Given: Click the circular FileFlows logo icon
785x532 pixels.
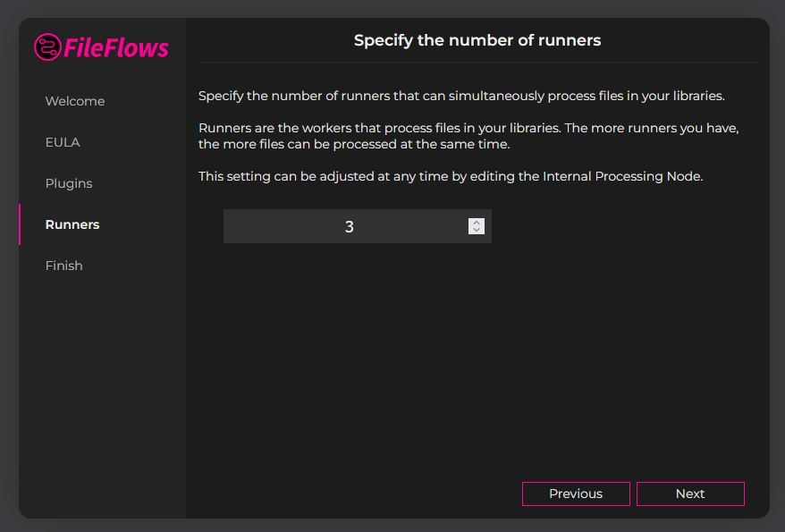Looking at the screenshot, I should pyautogui.click(x=47, y=47).
